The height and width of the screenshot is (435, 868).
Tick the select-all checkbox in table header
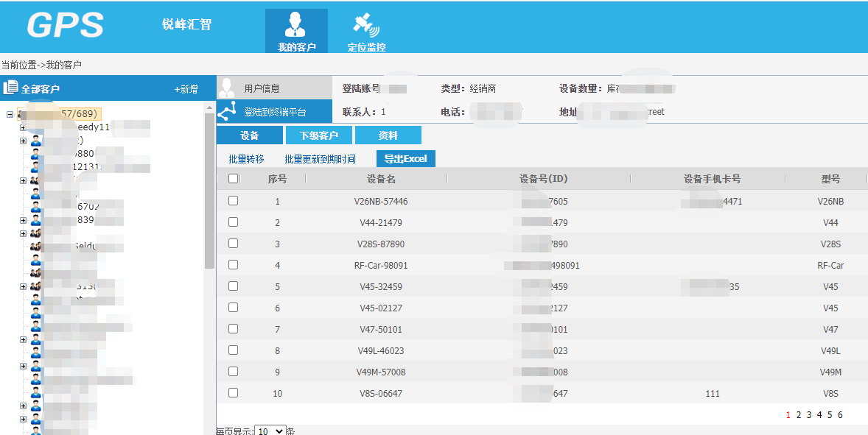(x=234, y=179)
